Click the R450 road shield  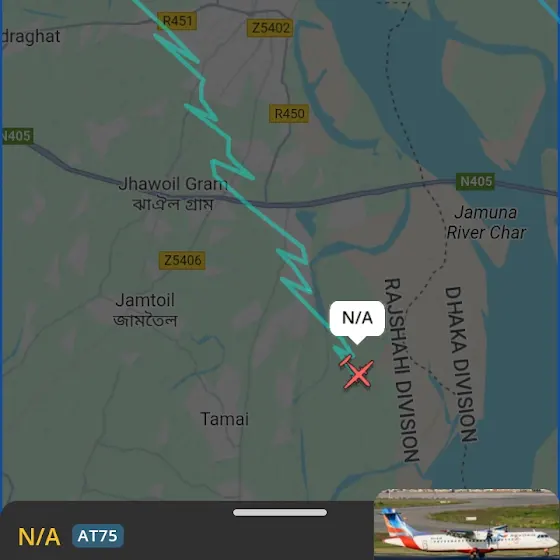pyautogui.click(x=289, y=114)
